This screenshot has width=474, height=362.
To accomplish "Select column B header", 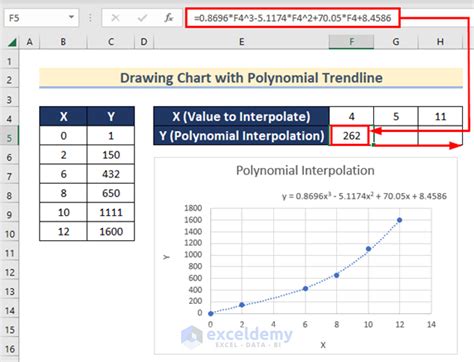I will (63, 42).
